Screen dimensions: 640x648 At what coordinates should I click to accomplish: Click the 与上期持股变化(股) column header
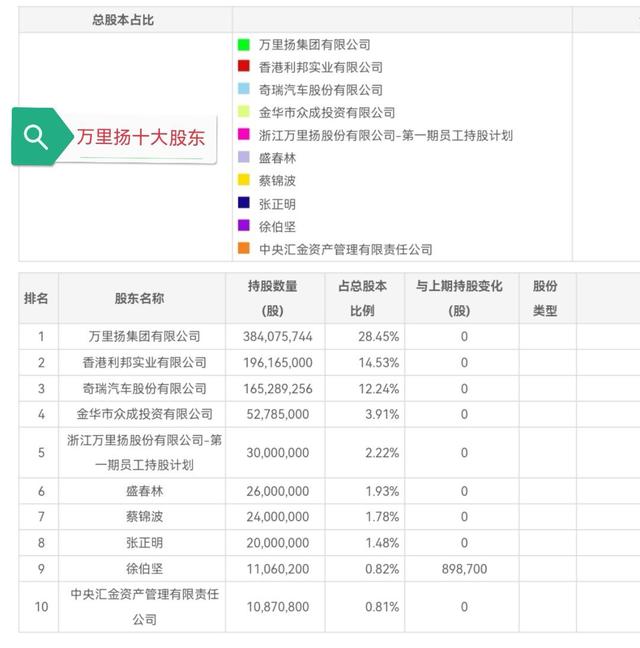[x=459, y=298]
